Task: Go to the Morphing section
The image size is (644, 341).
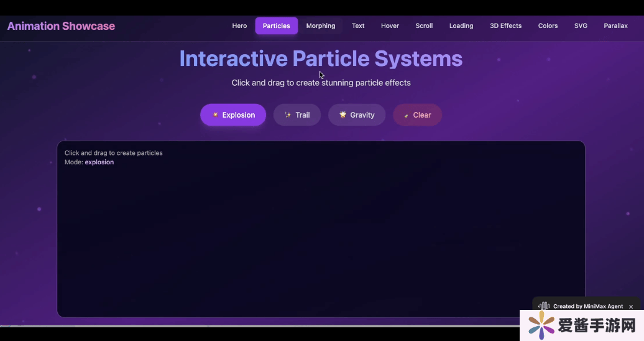Action: tap(321, 26)
